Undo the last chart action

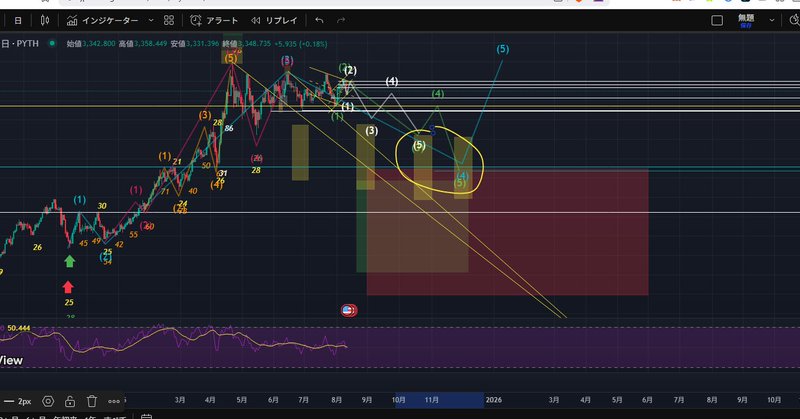(x=319, y=20)
